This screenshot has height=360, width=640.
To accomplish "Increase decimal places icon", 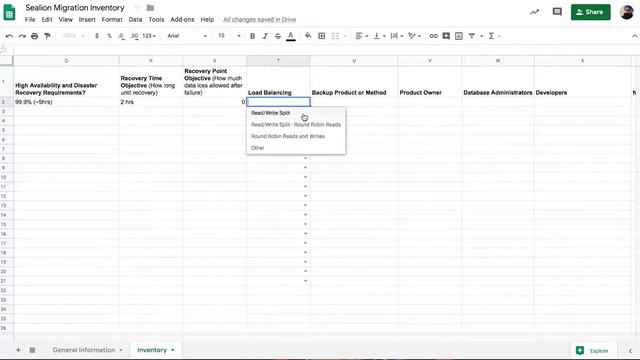I will 134,36.
